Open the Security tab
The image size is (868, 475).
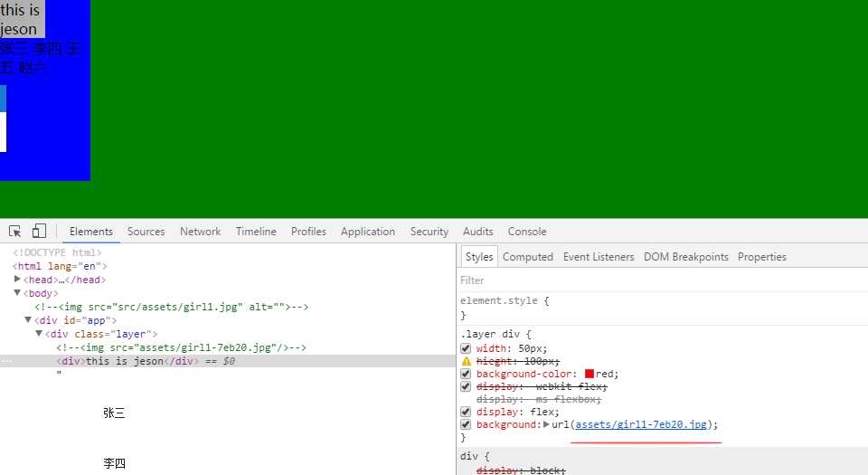click(429, 232)
